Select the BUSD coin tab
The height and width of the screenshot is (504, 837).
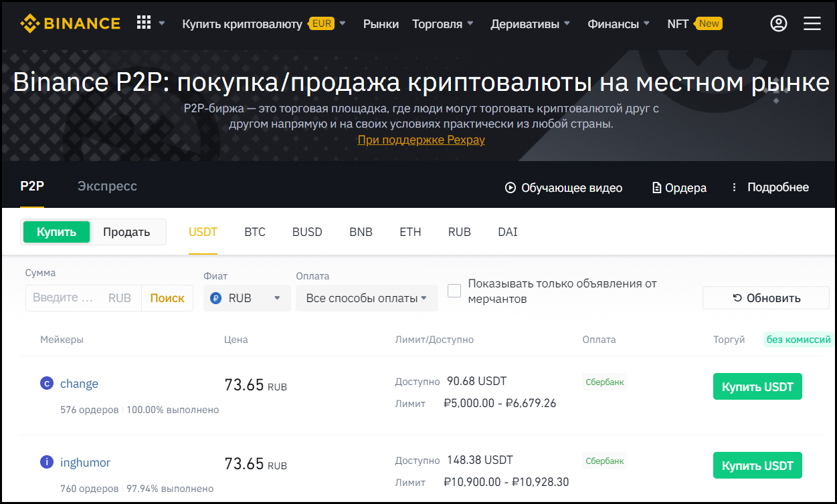[x=307, y=232]
